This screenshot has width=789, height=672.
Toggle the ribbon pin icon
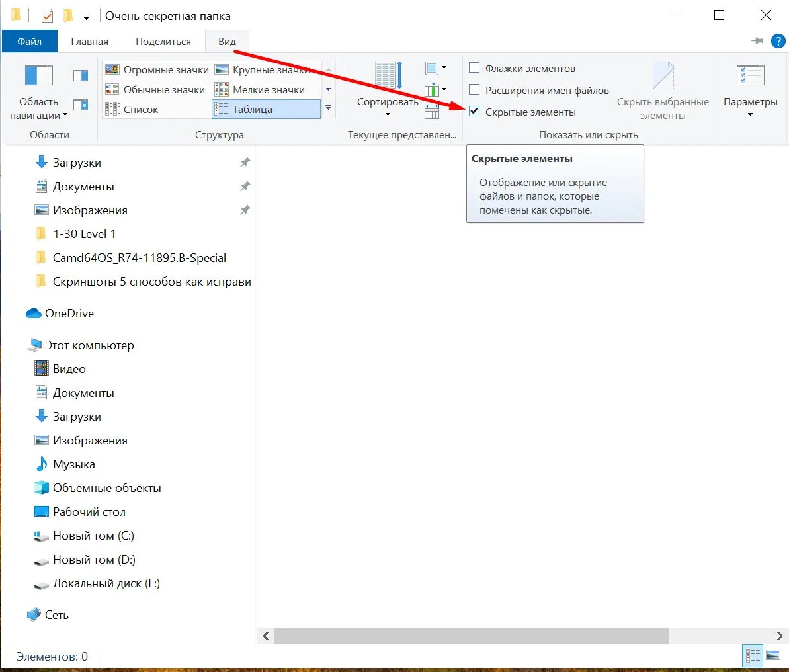(x=757, y=41)
